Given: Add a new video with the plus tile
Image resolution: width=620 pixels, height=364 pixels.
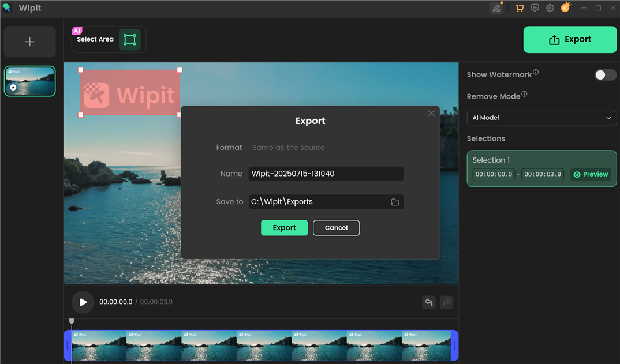Looking at the screenshot, I should (29, 41).
